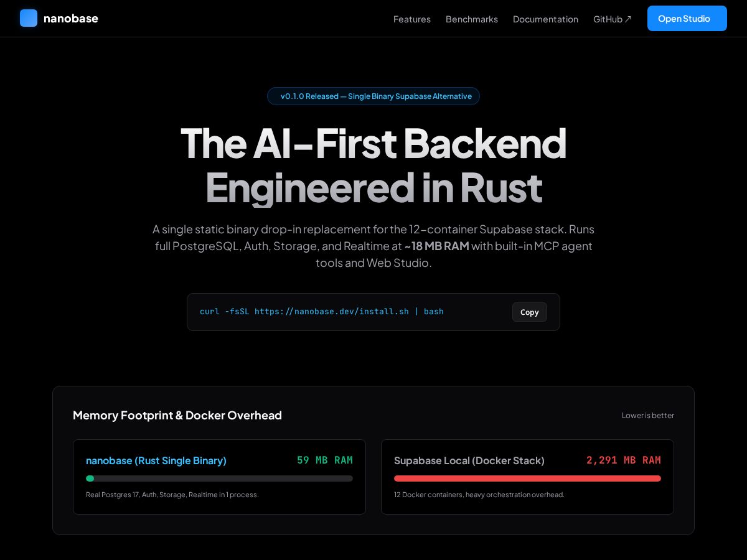747x560 pixels.
Task: Click the nanobase brand name
Action: (71, 19)
